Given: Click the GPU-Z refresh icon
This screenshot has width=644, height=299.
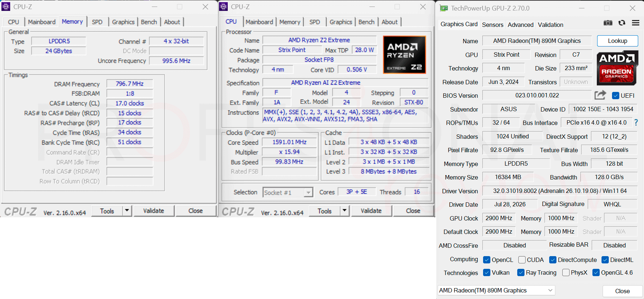Looking at the screenshot, I should pyautogui.click(x=622, y=23).
